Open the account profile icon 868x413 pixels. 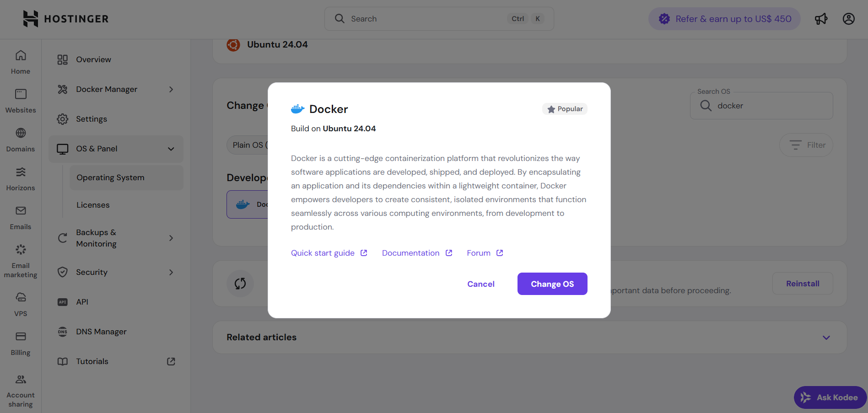tap(848, 19)
